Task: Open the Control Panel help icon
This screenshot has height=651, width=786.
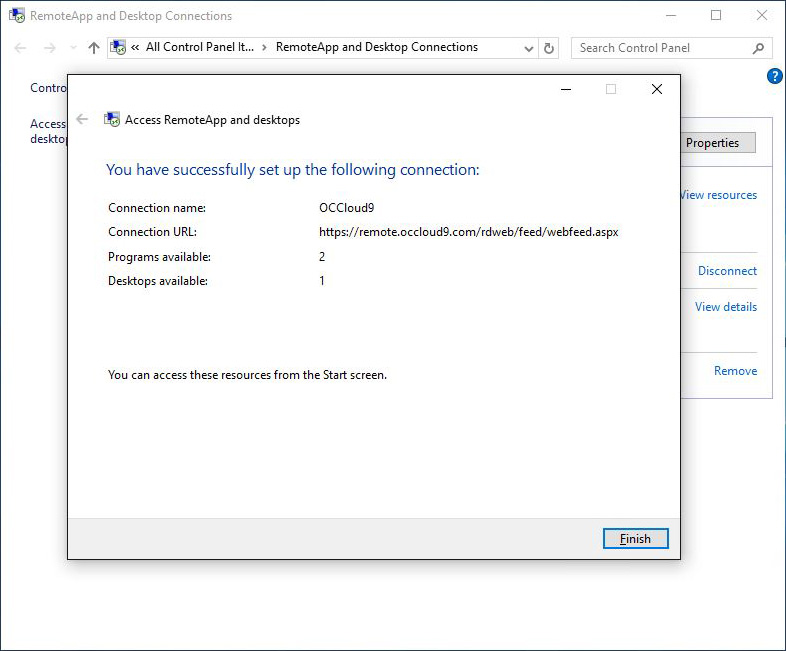Action: [x=774, y=76]
